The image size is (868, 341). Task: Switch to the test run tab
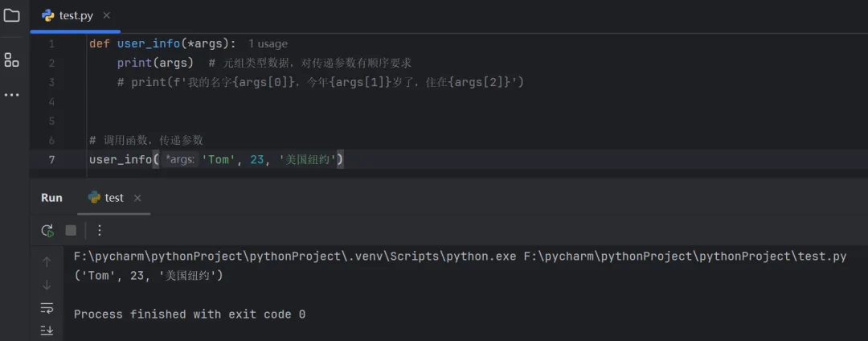113,198
